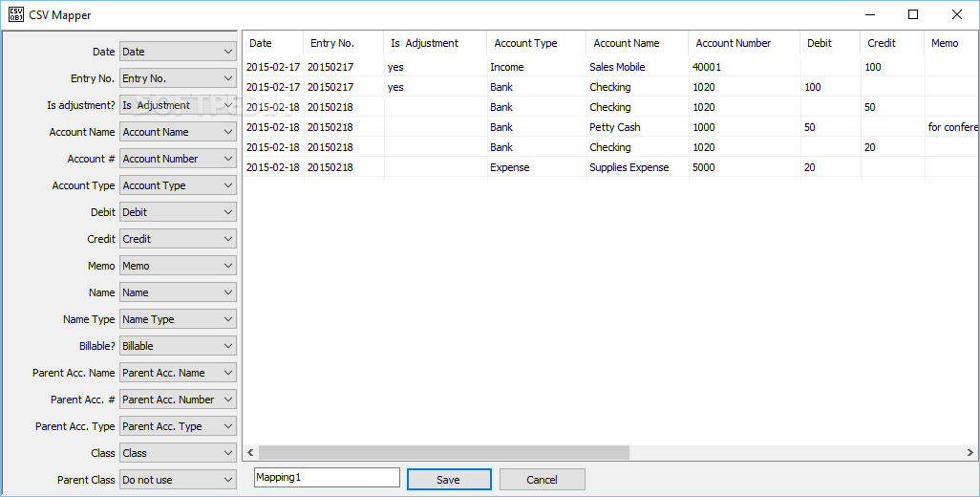
Task: Maximize the CSV Mapper window
Action: coord(913,14)
